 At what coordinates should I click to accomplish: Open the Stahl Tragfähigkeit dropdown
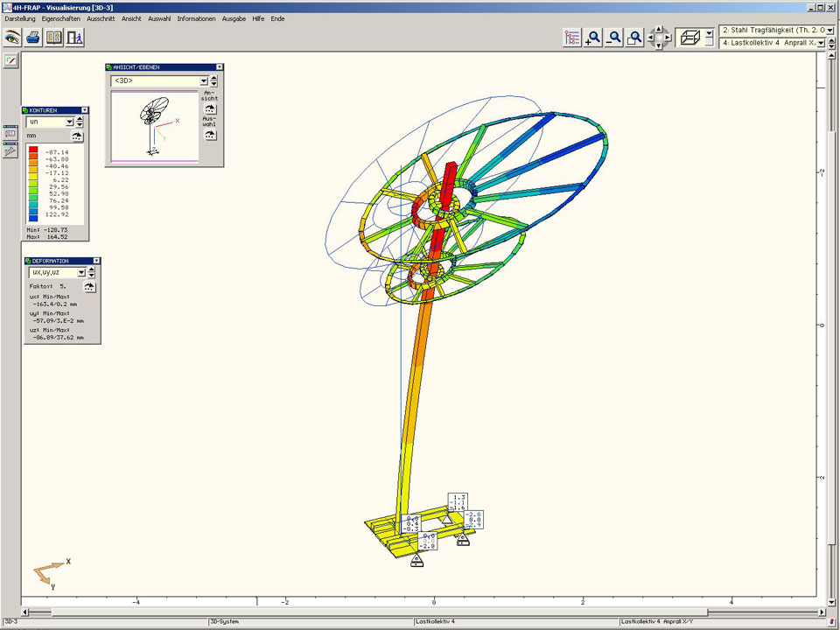click(829, 31)
